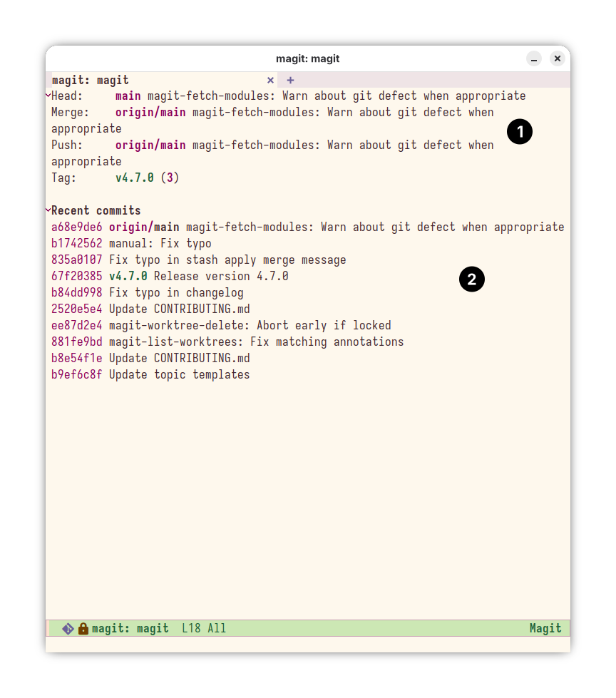Image resolution: width=616 pixels, height=698 pixels.
Task: Click 'origin/main' label in commit a68e9de6 row
Action: (x=144, y=227)
